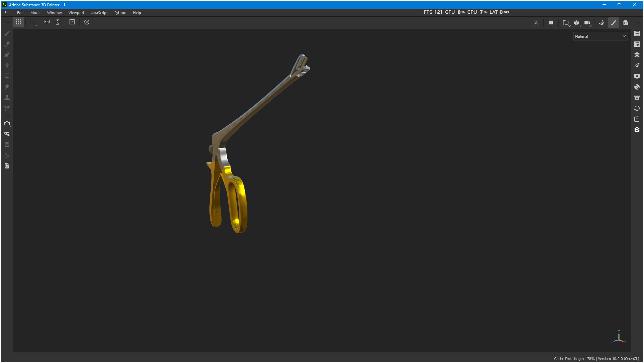
Task: Open the Viewport menu
Action: 76,13
